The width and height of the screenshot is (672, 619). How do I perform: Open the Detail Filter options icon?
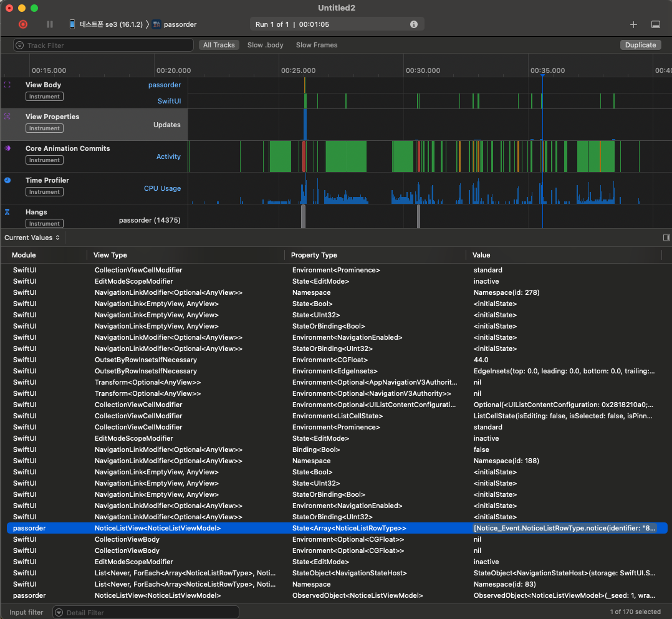59,612
